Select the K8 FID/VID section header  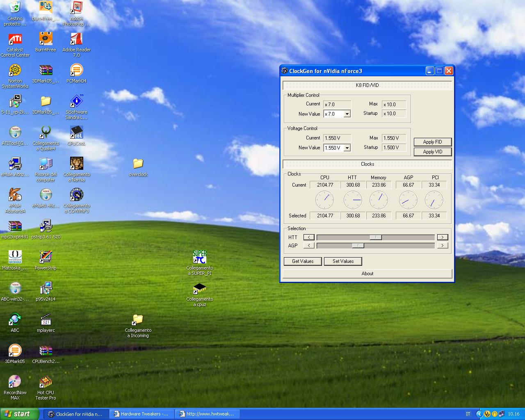coord(367,85)
